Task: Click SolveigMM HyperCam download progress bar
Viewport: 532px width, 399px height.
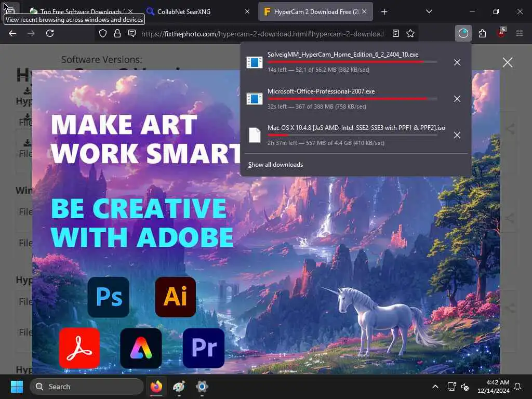Action: [352, 62]
